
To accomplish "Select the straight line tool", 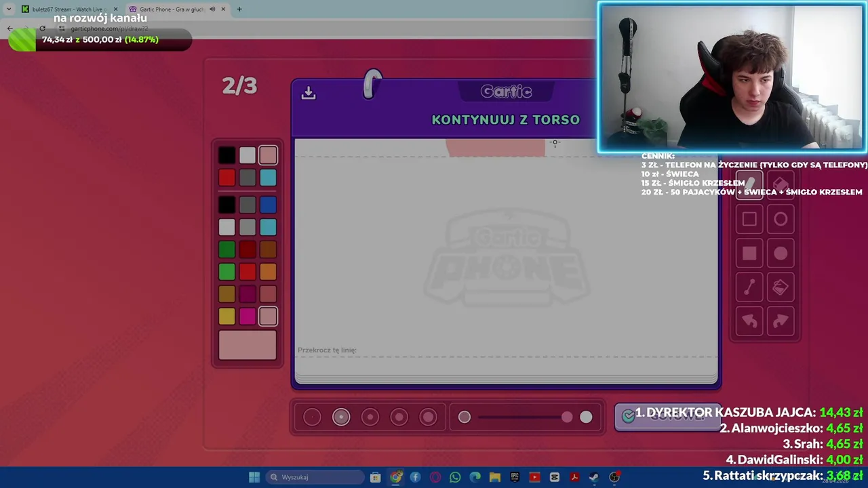I will point(749,287).
